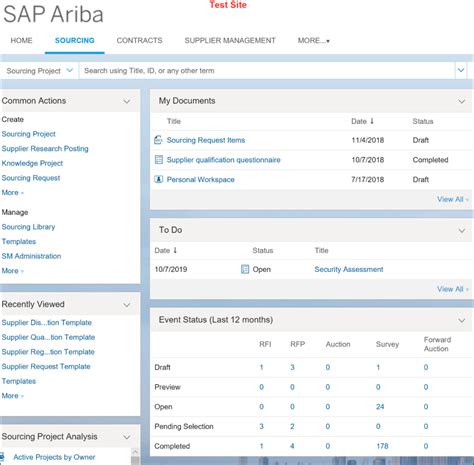Click the Completed Survey count 178
This screenshot has height=465, width=474.
(x=382, y=446)
